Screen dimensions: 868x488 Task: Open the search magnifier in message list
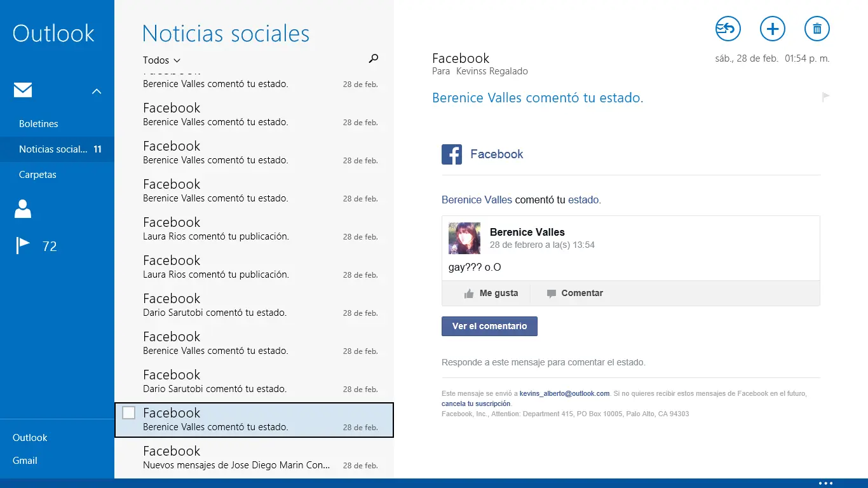pos(374,58)
